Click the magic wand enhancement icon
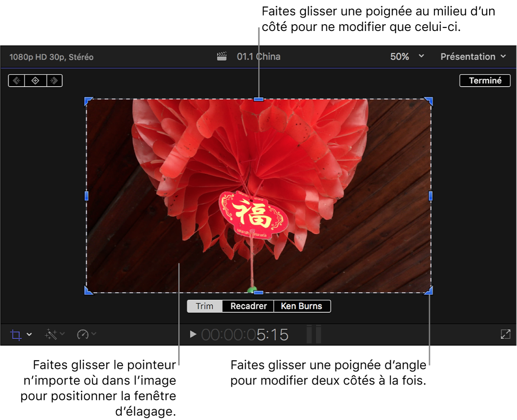The width and height of the screenshot is (517, 420). click(51, 334)
